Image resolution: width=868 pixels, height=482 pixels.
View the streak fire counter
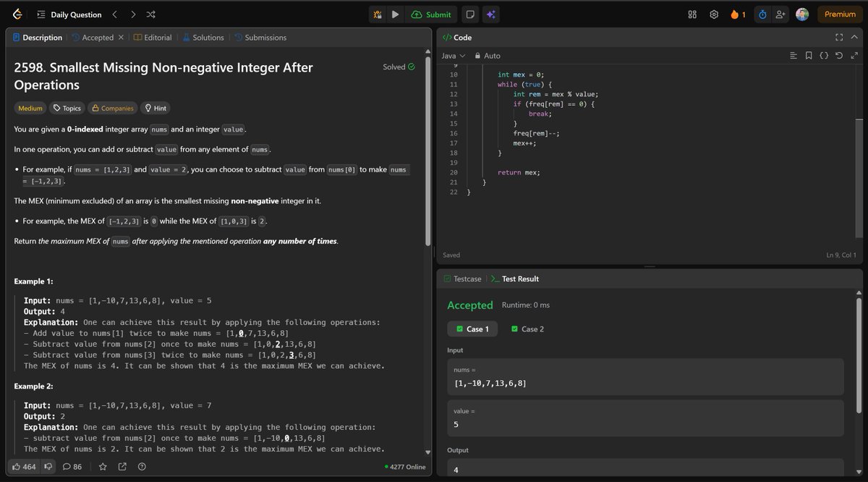tap(738, 14)
